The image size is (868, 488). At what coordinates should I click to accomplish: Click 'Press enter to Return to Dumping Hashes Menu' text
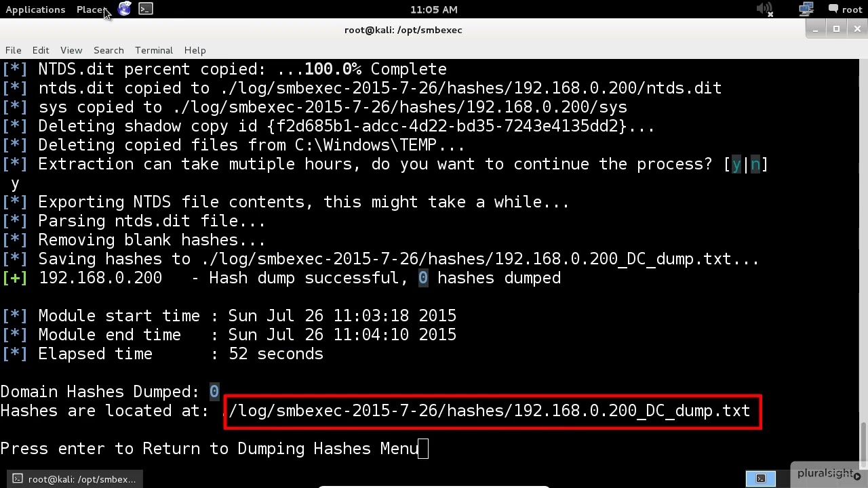(x=210, y=449)
